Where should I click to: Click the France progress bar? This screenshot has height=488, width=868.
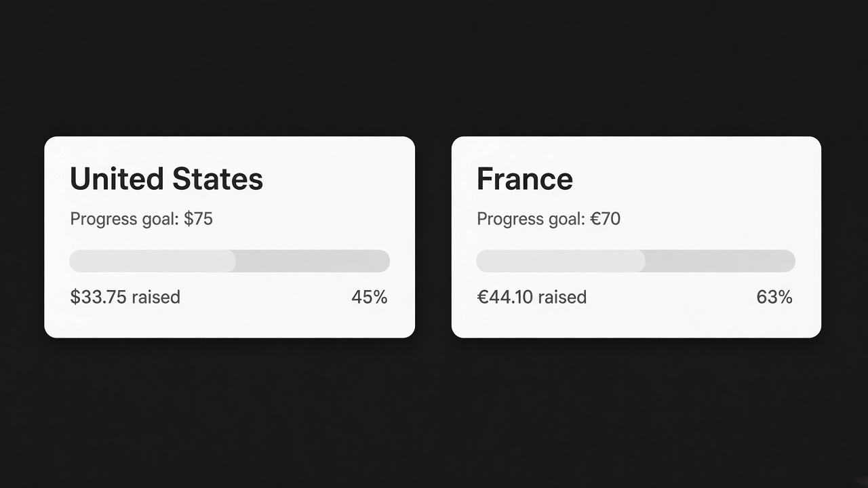click(x=636, y=261)
